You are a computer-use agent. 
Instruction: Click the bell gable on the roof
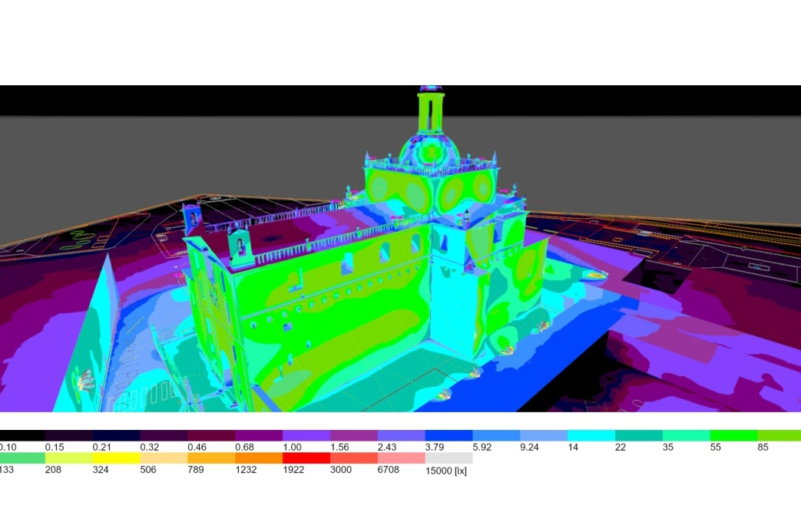242,246
